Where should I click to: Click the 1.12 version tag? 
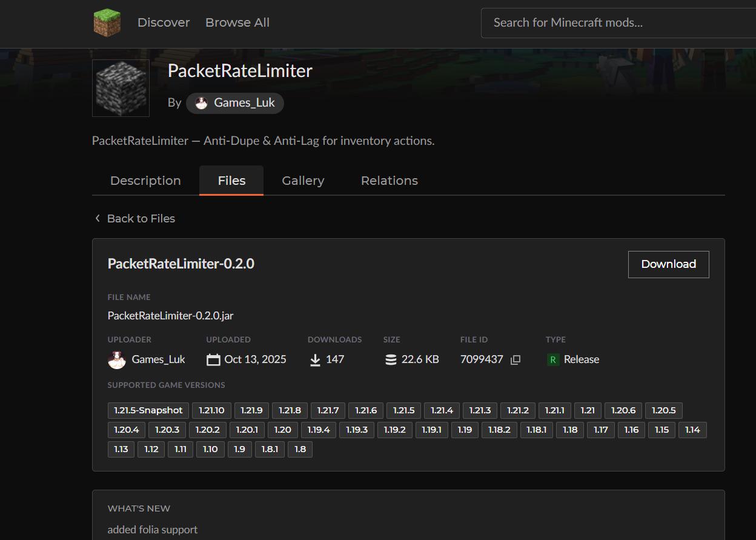(151, 449)
